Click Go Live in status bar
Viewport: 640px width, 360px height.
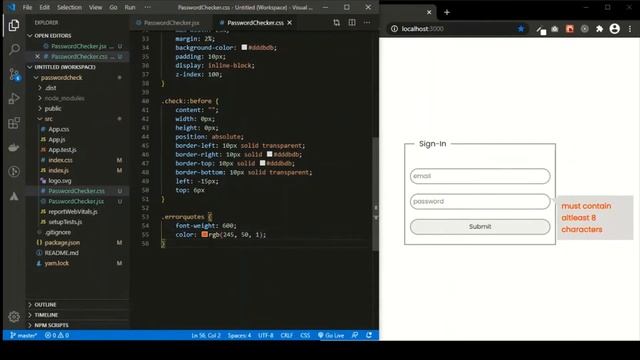tap(331, 336)
